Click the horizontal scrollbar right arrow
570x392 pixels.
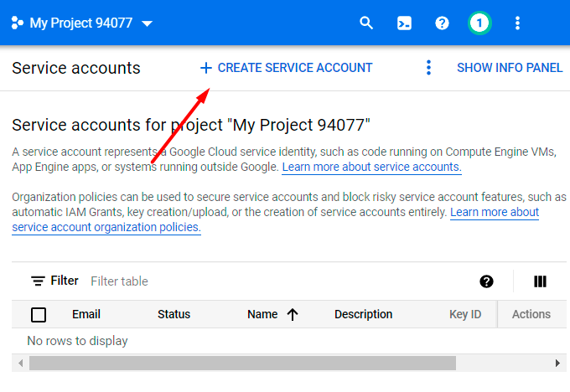[x=557, y=364]
